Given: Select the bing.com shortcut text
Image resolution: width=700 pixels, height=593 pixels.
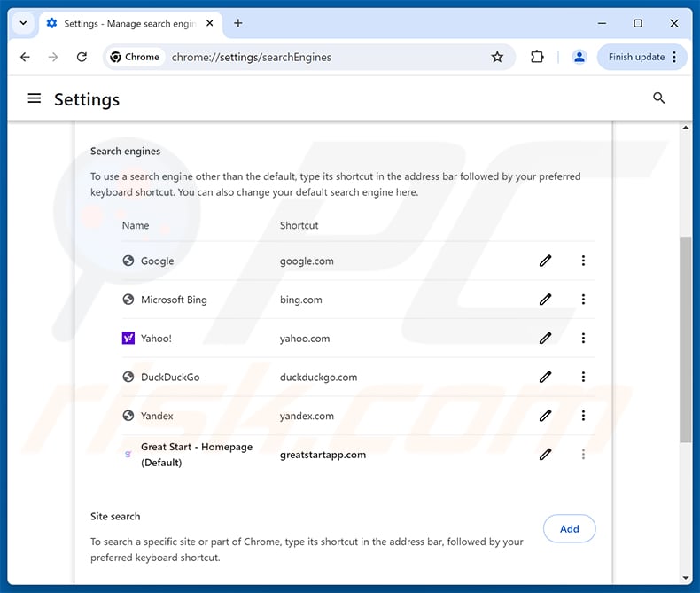Looking at the screenshot, I should (301, 300).
